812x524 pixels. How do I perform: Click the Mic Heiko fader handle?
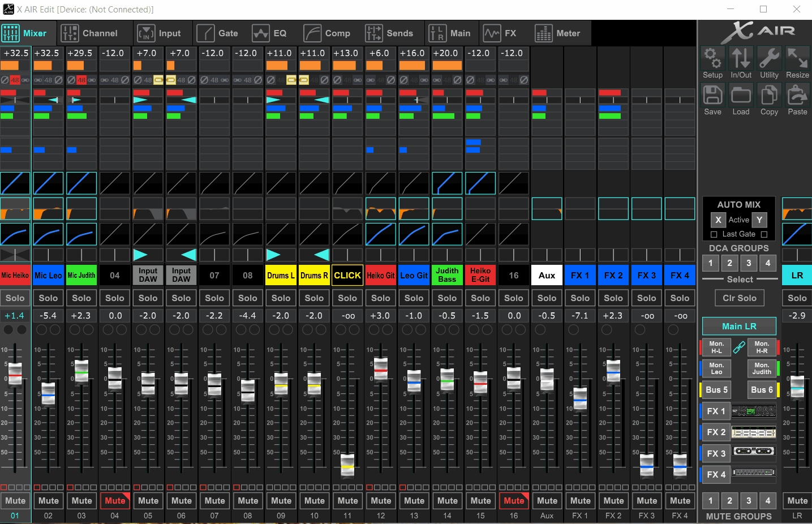(x=15, y=374)
